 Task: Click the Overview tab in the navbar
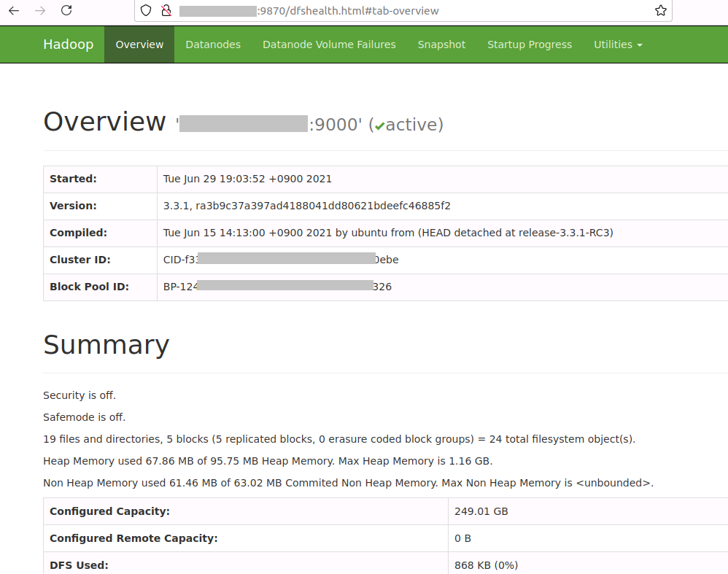[139, 44]
